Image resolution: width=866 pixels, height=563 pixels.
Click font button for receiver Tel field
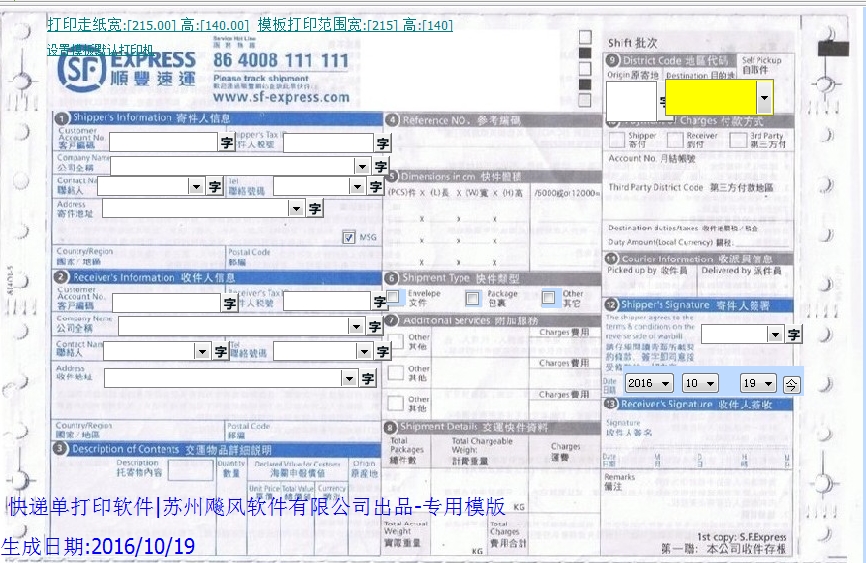(x=382, y=351)
